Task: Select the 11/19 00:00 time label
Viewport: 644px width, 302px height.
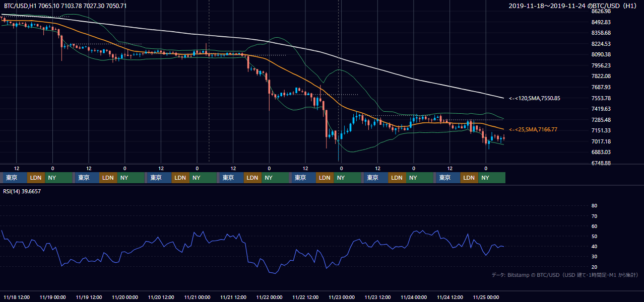Action: point(52,297)
